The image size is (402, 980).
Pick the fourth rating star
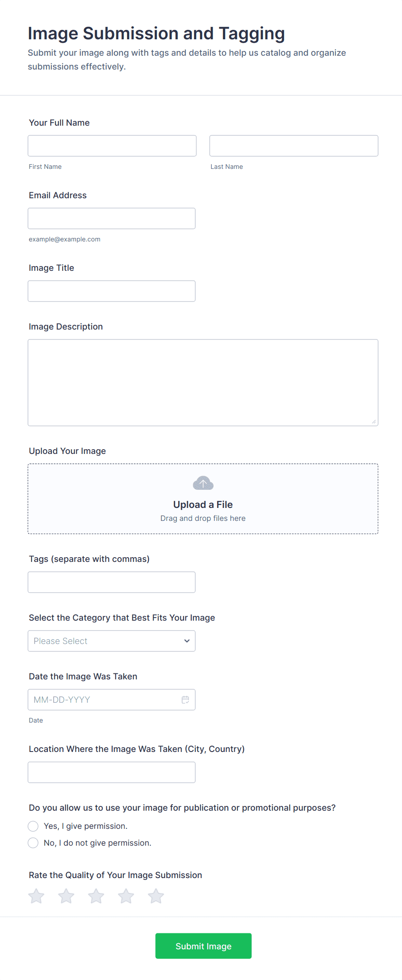(x=126, y=896)
